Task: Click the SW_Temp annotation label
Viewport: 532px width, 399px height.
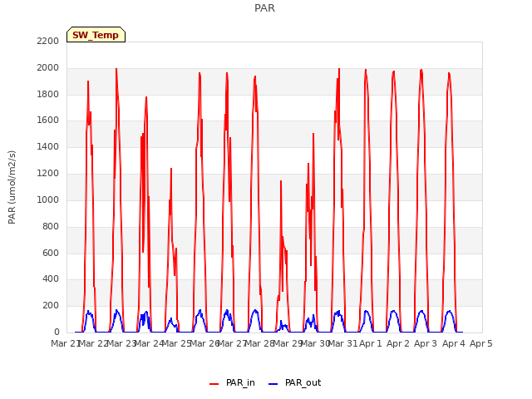Action: [96, 35]
